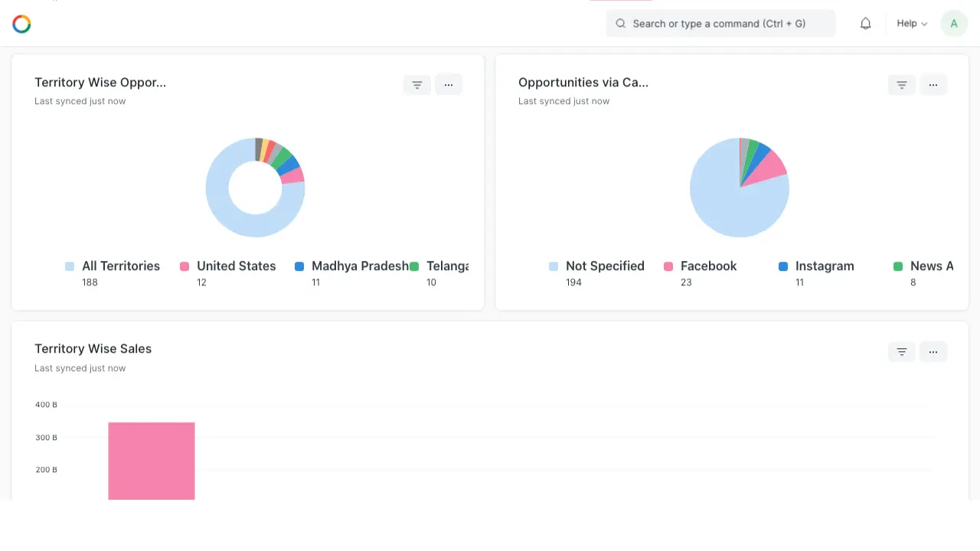Open filters for Territory Wise Opportunities chart
Screen dimensions: 980x551
416,84
